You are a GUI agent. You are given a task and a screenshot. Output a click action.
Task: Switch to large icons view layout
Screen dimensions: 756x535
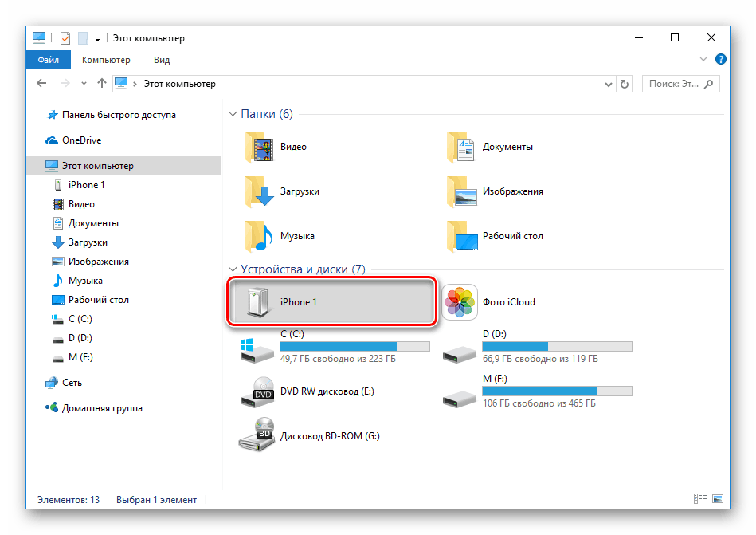click(718, 499)
